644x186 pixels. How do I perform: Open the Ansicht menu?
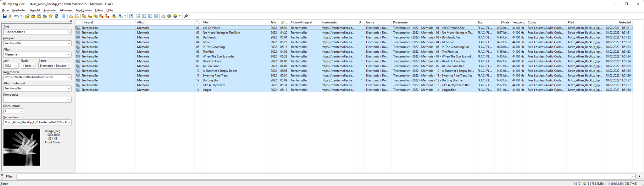pos(35,10)
